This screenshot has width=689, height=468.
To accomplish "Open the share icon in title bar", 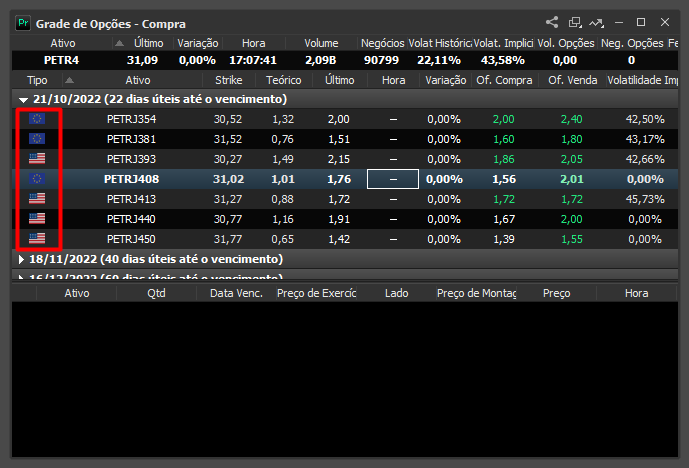I will tap(552, 22).
